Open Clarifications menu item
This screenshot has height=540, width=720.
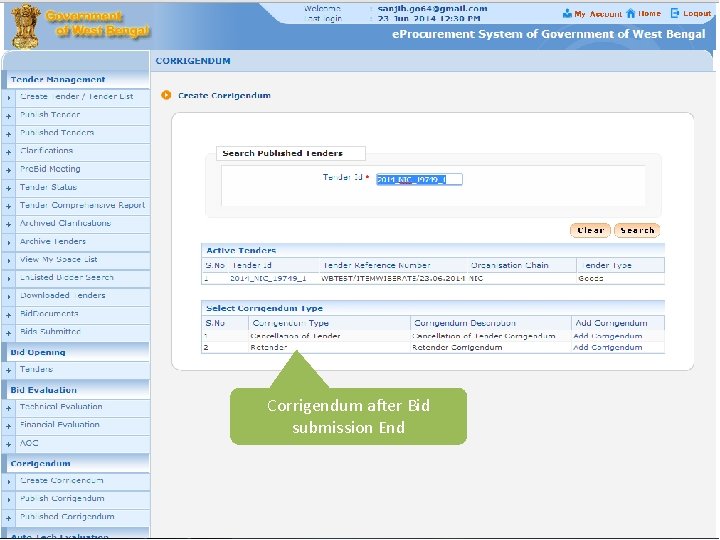(x=46, y=150)
